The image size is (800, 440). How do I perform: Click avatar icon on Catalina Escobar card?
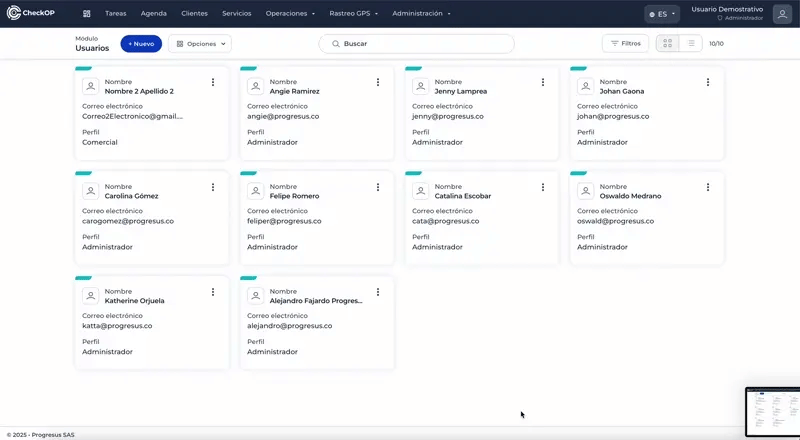click(x=420, y=191)
